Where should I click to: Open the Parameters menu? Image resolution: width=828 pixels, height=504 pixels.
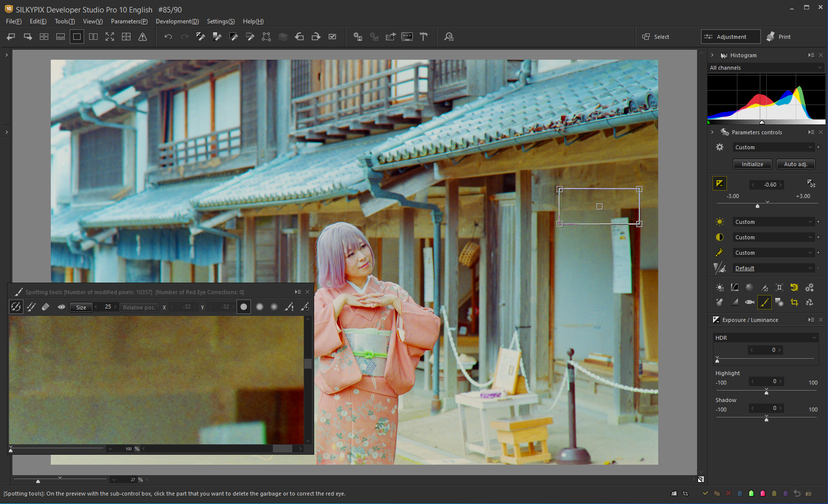click(129, 21)
